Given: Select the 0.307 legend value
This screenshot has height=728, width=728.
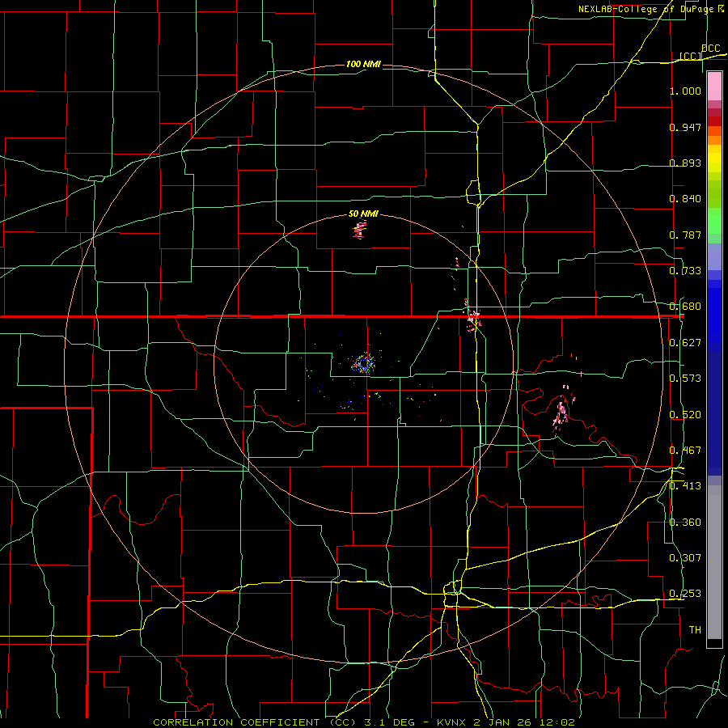Looking at the screenshot, I should click(685, 558).
